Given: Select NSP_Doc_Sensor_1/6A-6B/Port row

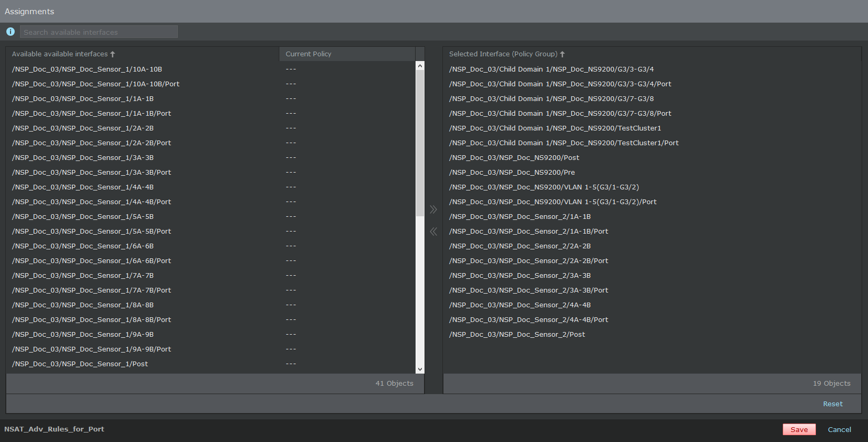Looking at the screenshot, I should 210,260.
